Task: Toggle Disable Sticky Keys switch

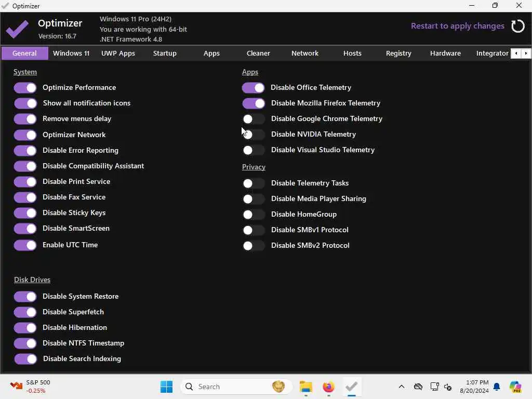Action: (x=25, y=213)
